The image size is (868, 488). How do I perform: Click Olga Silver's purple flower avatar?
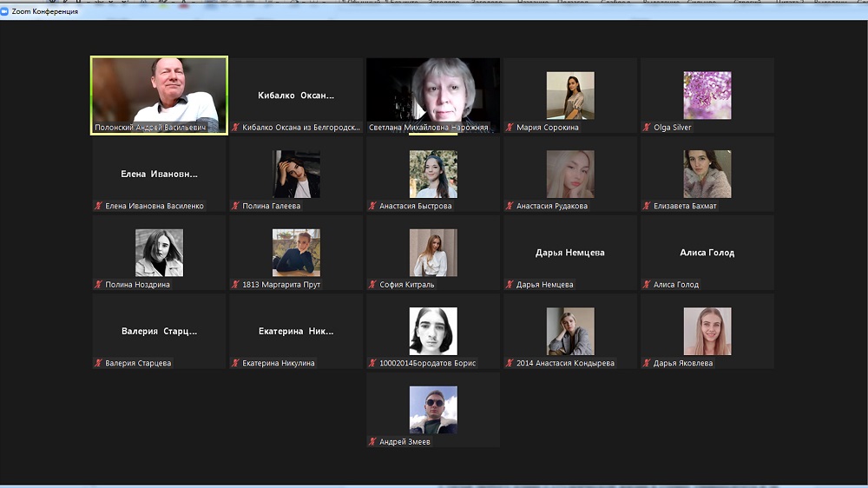pyautogui.click(x=707, y=95)
